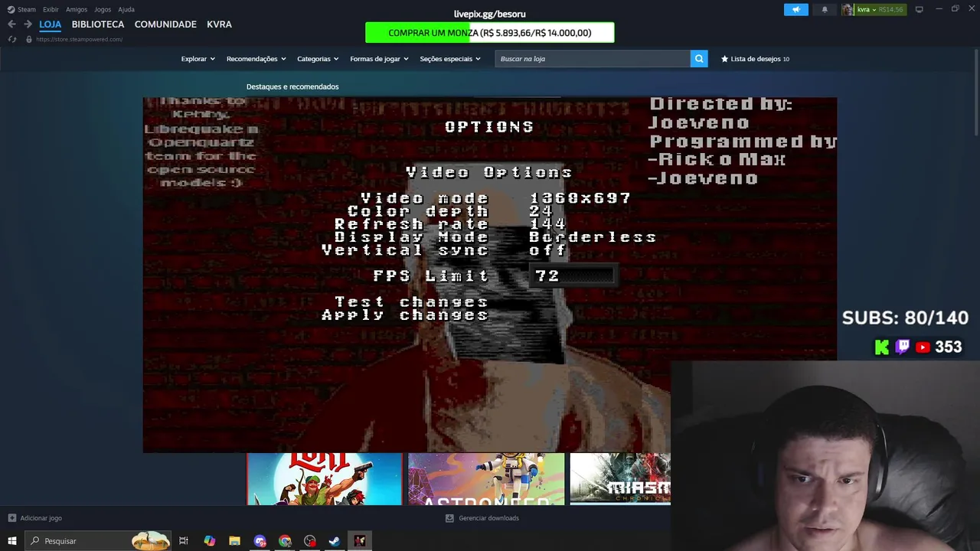Open Formas de jogar dropdown
Image resolution: width=980 pixels, height=551 pixels.
379,59
